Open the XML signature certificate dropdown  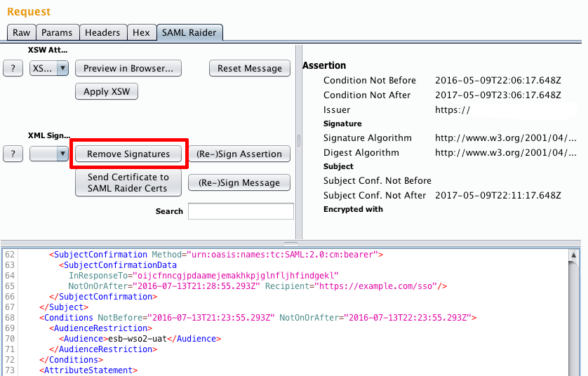tap(49, 154)
